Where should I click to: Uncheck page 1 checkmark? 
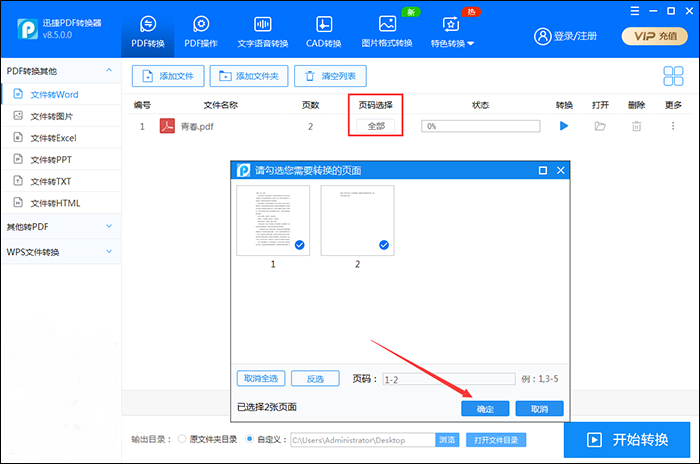pyautogui.click(x=300, y=245)
